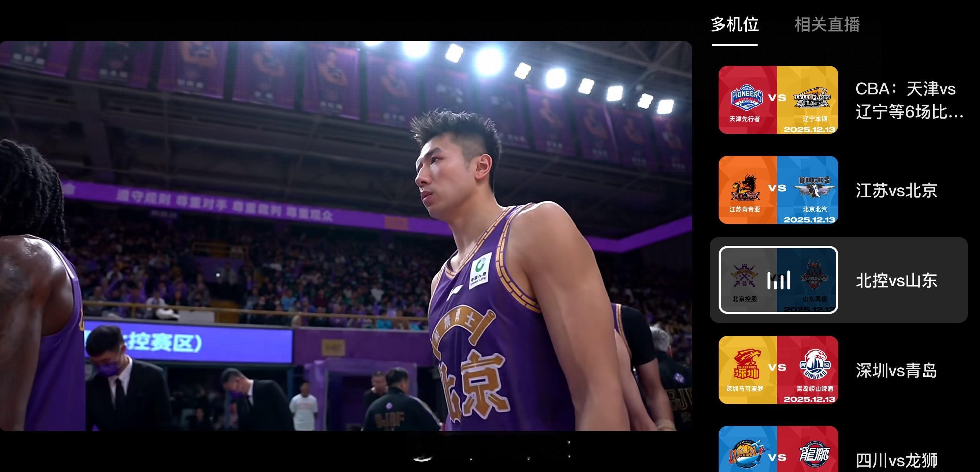Click the VS badge on Jiangsu-Beijing card
This screenshot has height=472, width=980.
(777, 188)
